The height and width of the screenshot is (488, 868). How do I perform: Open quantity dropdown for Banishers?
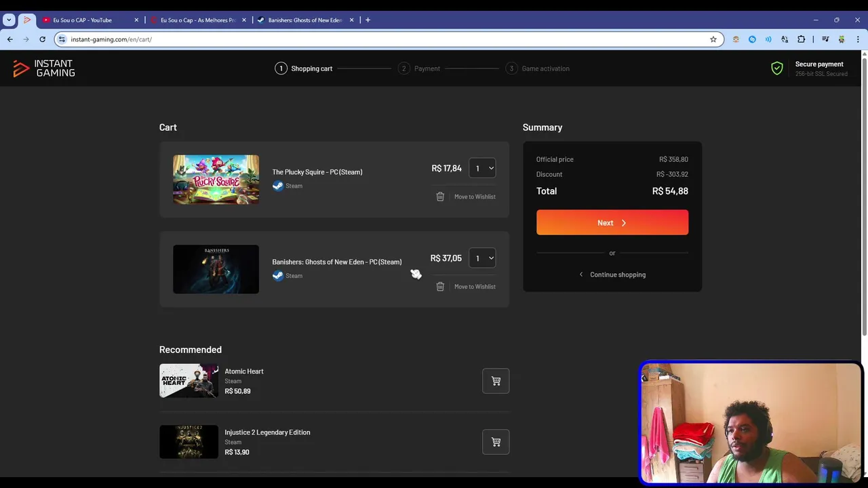click(482, 258)
